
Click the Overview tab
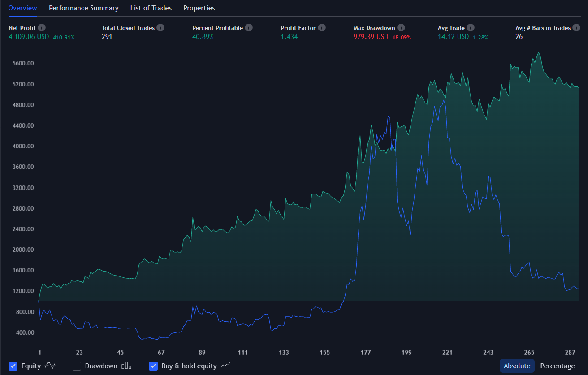pos(22,8)
